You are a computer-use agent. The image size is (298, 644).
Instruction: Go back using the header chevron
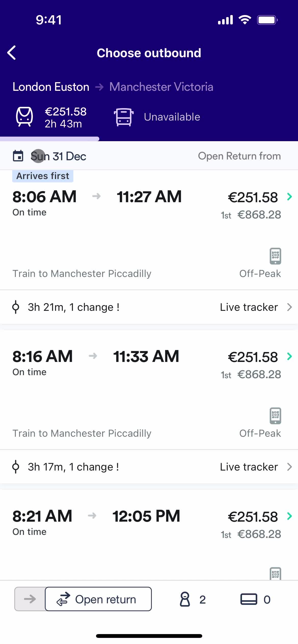pyautogui.click(x=12, y=53)
